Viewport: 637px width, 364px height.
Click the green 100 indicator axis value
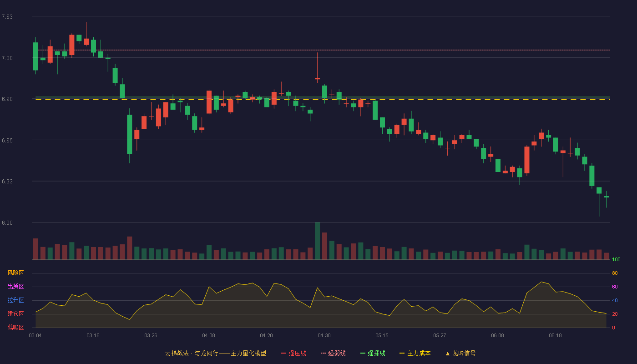617,260
